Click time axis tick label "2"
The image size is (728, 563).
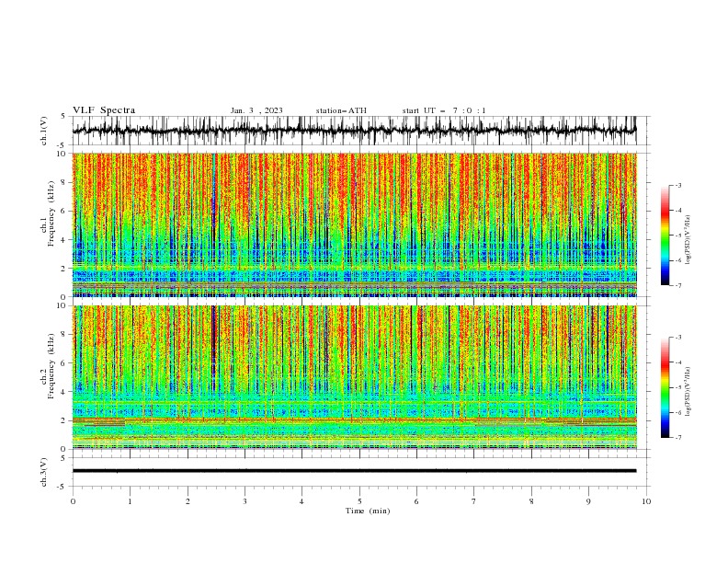188,501
